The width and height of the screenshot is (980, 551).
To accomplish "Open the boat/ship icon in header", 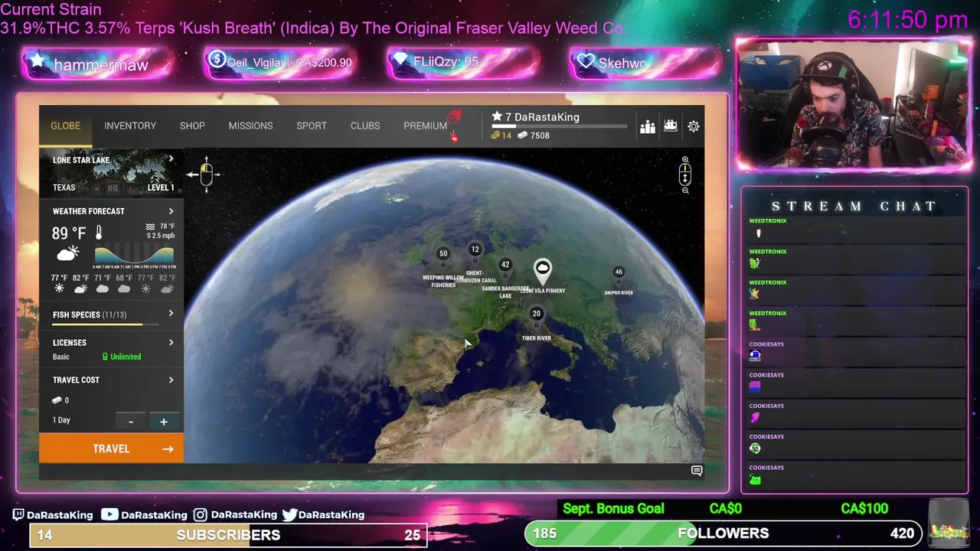I will [x=671, y=126].
